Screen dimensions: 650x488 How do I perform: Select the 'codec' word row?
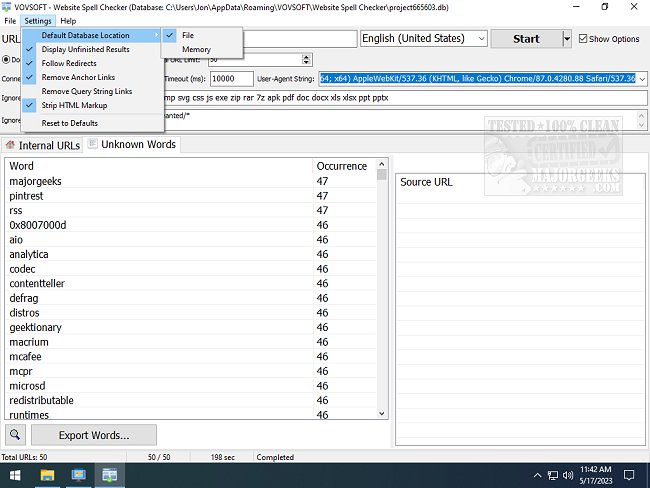tap(191, 269)
